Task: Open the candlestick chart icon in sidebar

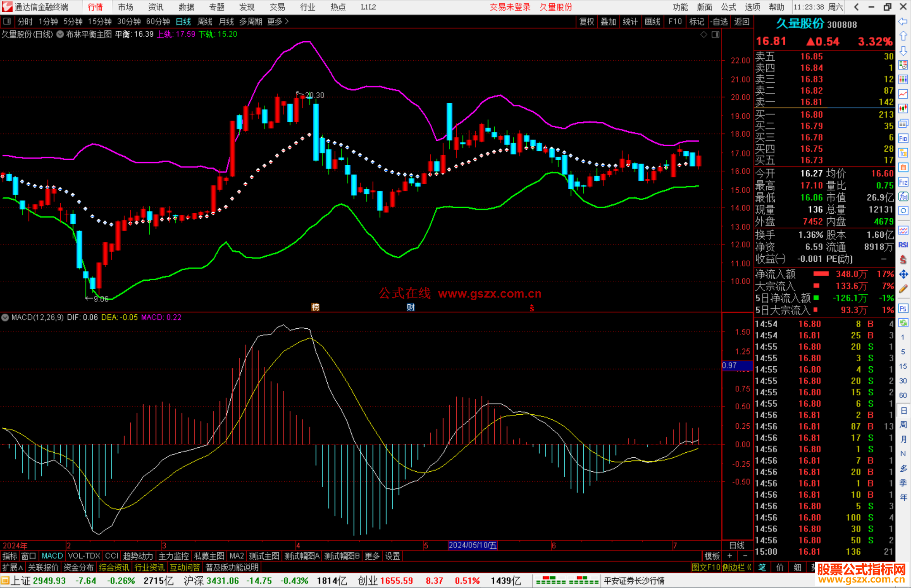Action: pyautogui.click(x=903, y=109)
